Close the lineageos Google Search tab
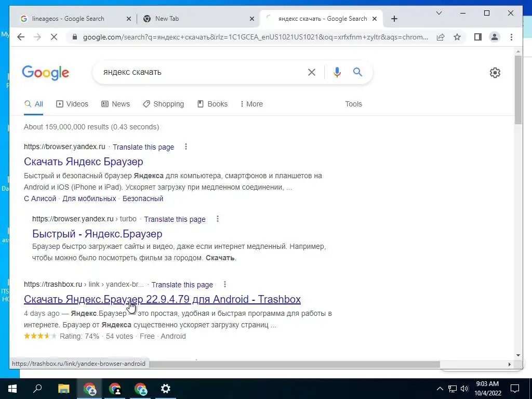The height and width of the screenshot is (399, 532). [129, 19]
